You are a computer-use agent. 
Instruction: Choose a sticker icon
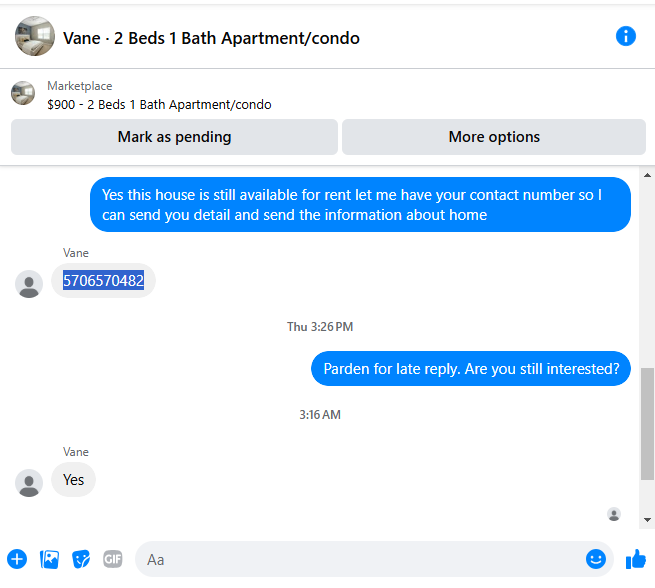pos(81,559)
